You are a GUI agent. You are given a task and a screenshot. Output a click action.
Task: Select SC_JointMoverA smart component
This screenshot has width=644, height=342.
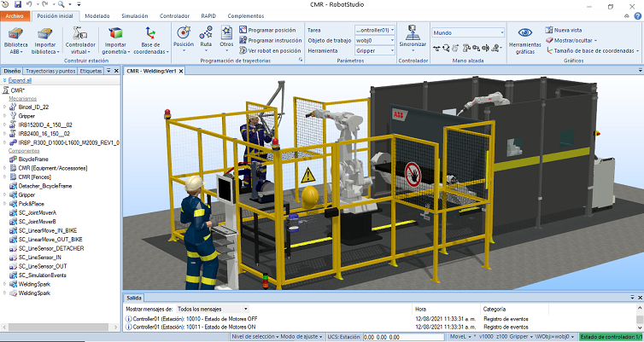click(38, 213)
